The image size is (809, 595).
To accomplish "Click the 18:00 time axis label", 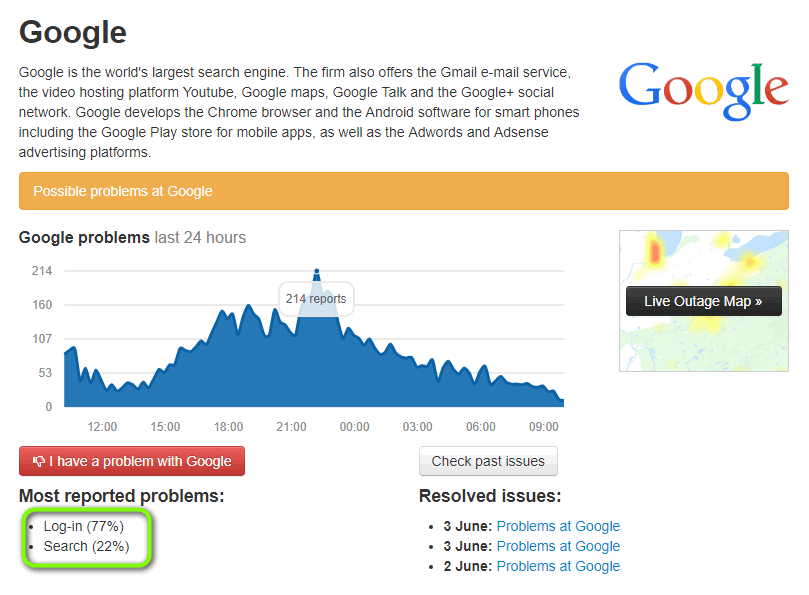I will pyautogui.click(x=229, y=427).
